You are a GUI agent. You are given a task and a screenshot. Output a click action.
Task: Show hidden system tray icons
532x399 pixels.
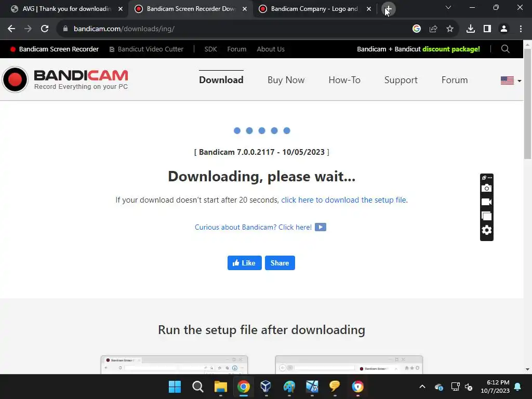click(x=422, y=387)
